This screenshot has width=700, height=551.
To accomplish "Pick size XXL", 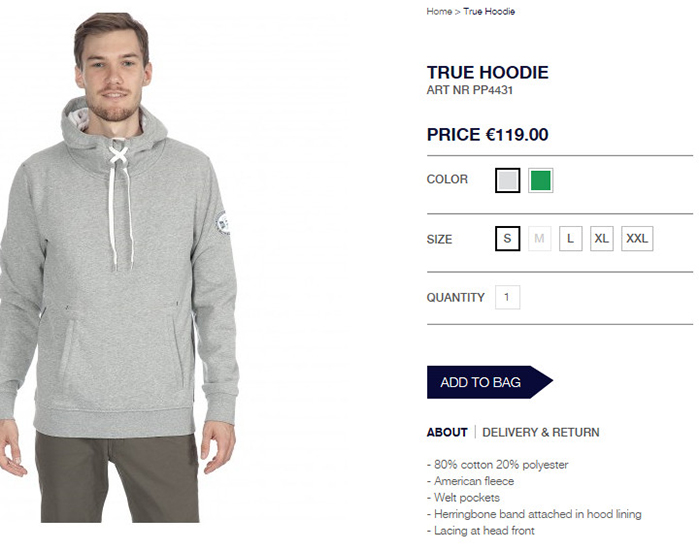I will (637, 238).
